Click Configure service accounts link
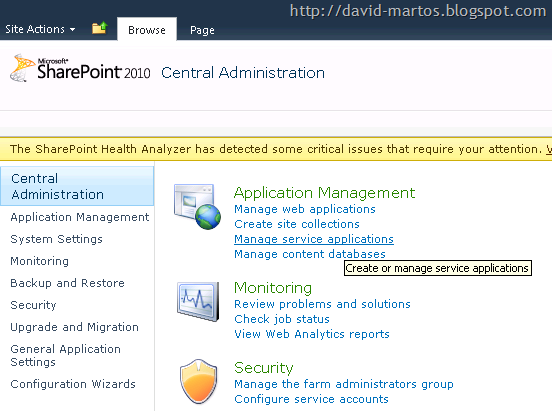Screen dimensions: 552x411 311,399
